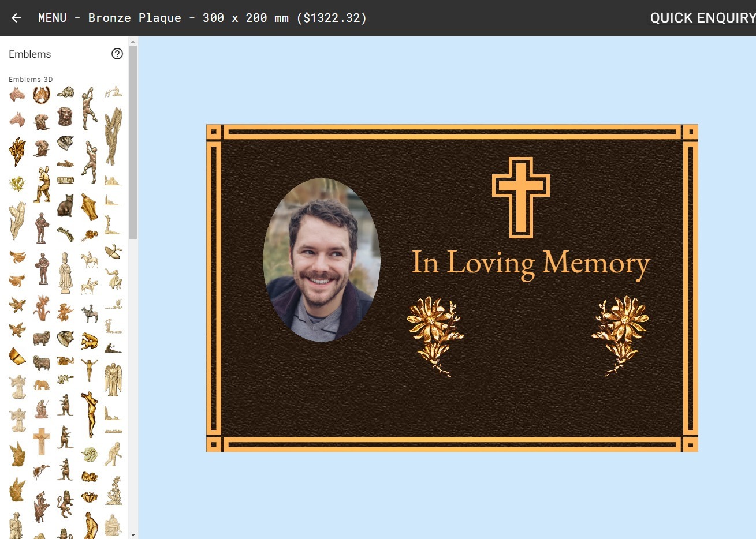
Task: Open the Emblems help question mark
Action: click(x=117, y=54)
